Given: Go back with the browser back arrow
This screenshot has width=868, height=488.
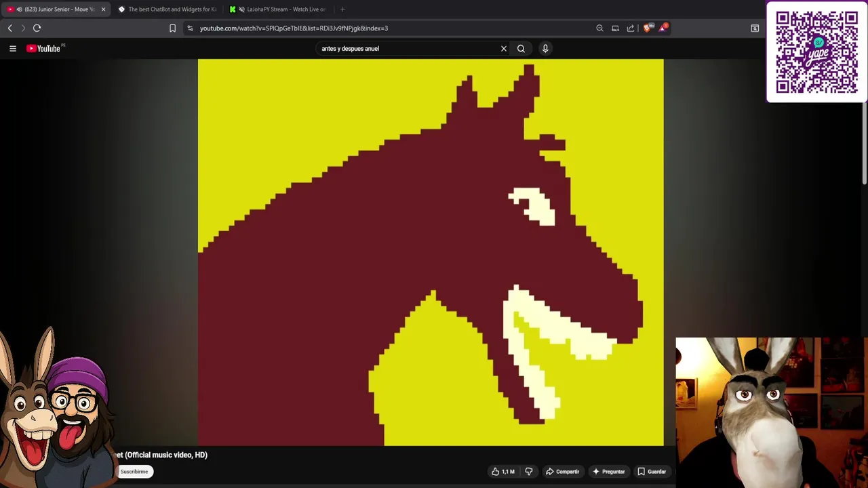Looking at the screenshot, I should [x=9, y=28].
